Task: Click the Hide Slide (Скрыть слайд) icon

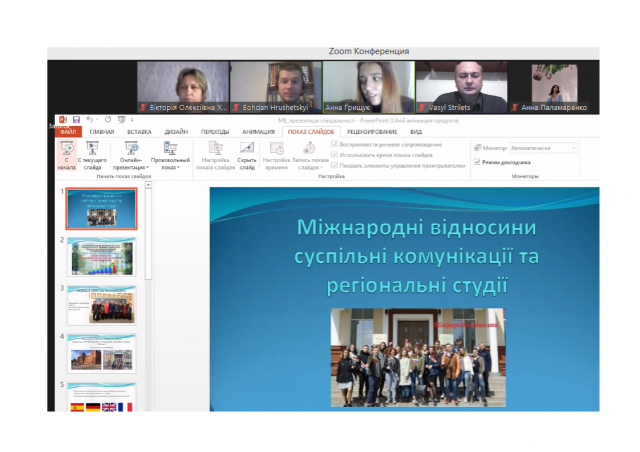Action: point(246,148)
